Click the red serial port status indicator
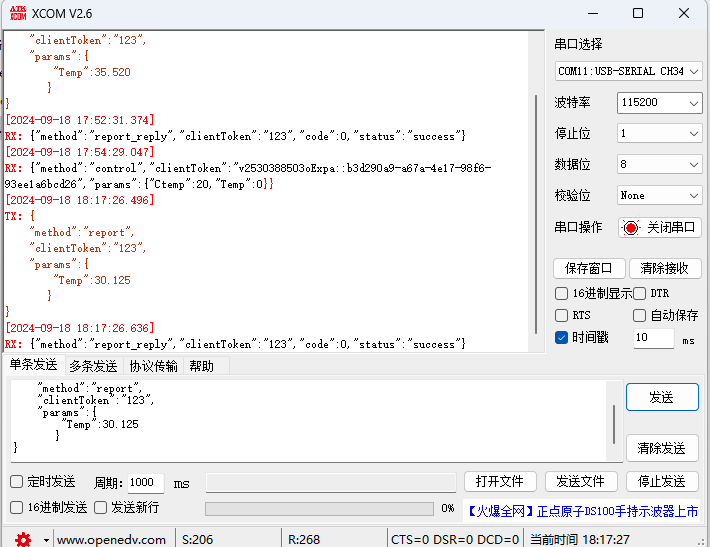The image size is (710, 547). (x=631, y=227)
